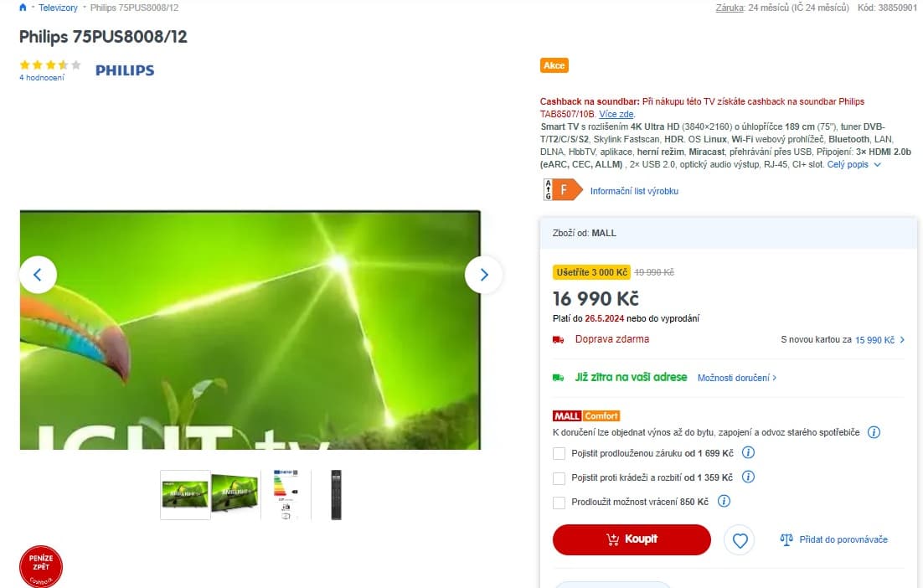Select the remote control thumbnail image
Viewport: 923px width, 588px height.
(x=336, y=494)
